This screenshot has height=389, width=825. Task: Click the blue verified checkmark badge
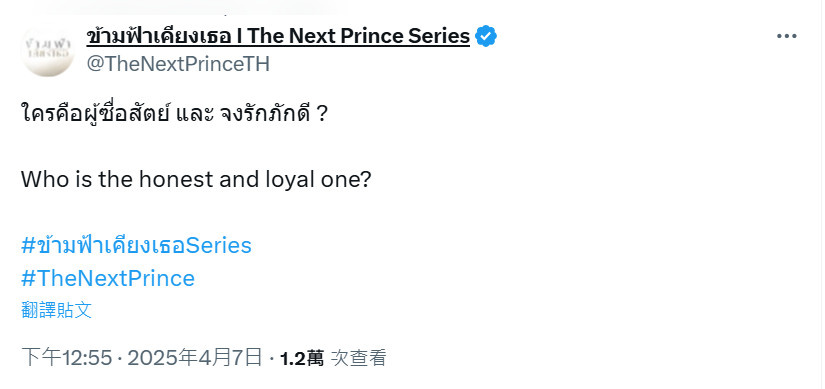point(486,36)
